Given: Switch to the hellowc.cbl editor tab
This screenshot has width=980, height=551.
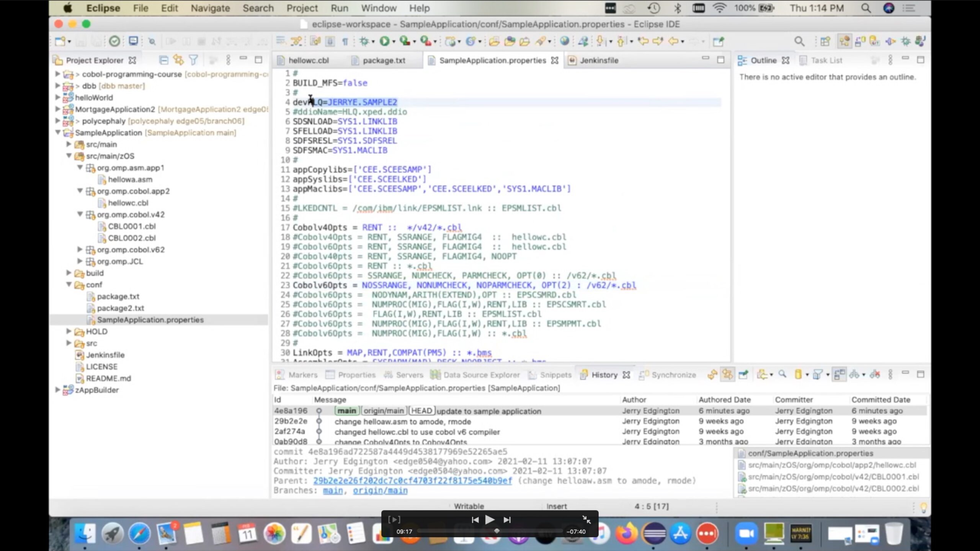Looking at the screenshot, I should (x=309, y=60).
